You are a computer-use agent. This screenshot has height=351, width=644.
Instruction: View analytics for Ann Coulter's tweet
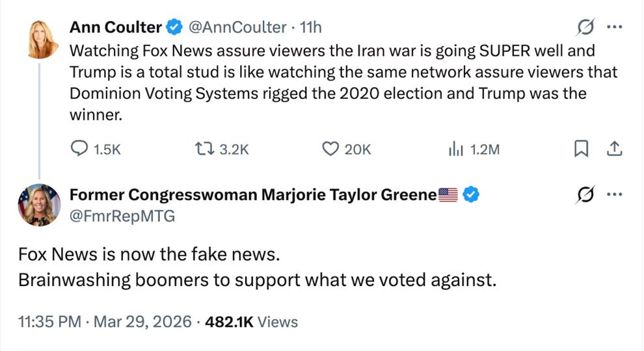point(455,149)
